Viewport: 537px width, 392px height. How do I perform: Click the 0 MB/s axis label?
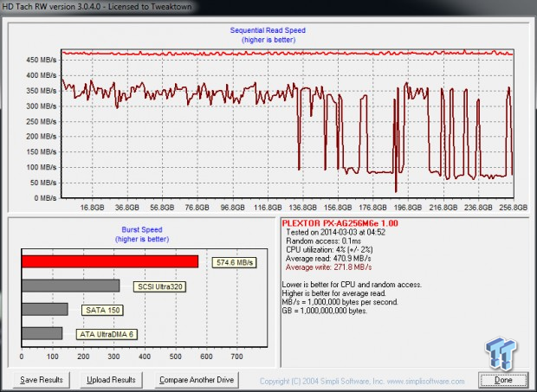coord(45,198)
